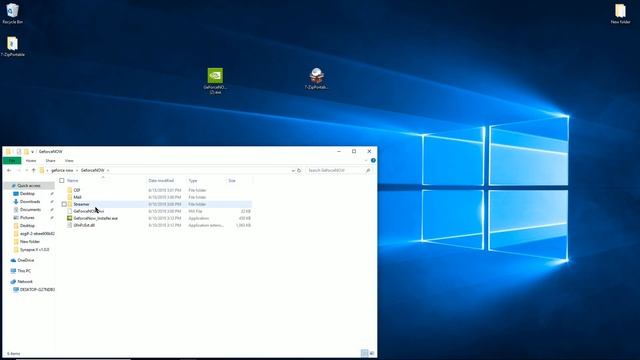Click the GeforceNOW.nvi file icon
640x360 pixels.
click(x=69, y=211)
